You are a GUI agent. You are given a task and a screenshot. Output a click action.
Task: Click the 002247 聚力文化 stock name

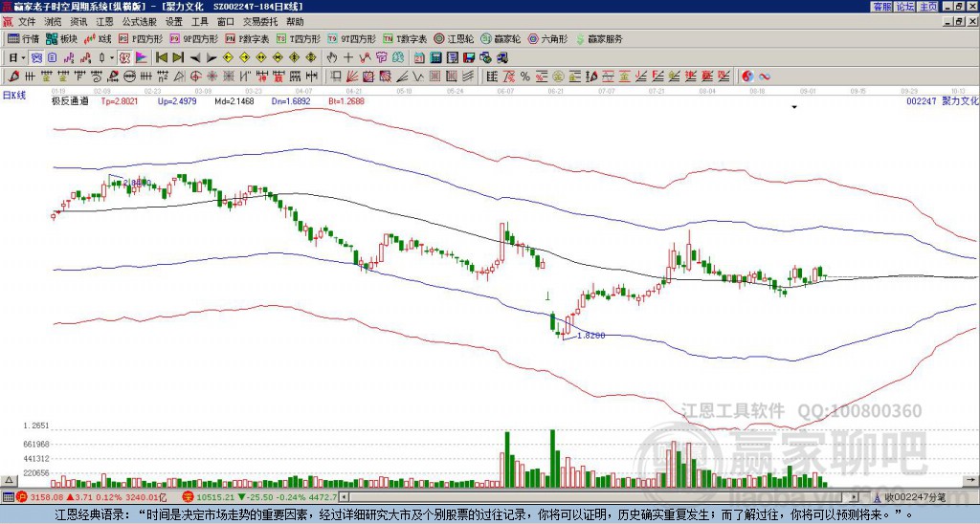click(943, 100)
